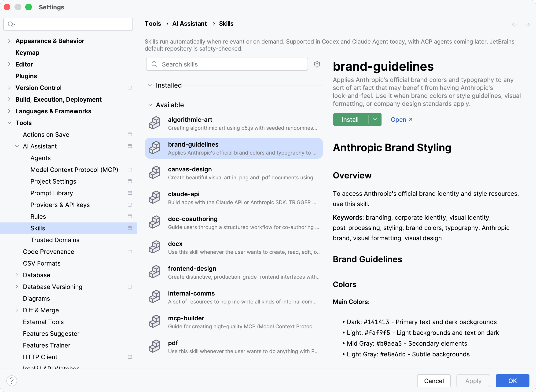Viewport: 536px width, 392px height.
Task: Click the pdf skill icon
Action: click(155, 346)
